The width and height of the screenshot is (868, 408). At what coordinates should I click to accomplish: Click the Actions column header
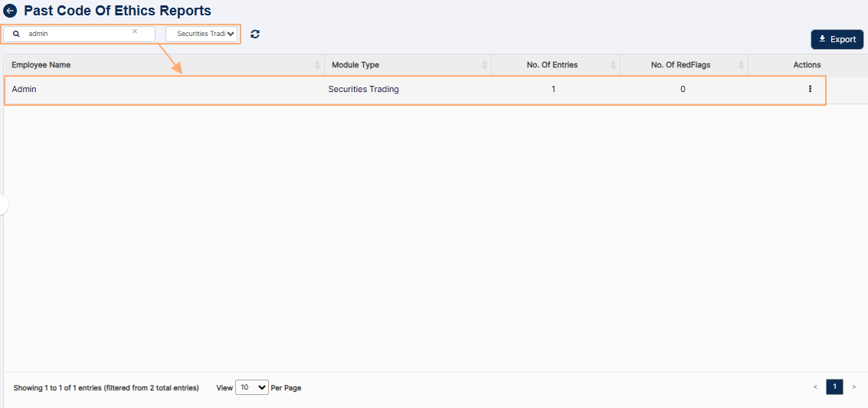807,65
